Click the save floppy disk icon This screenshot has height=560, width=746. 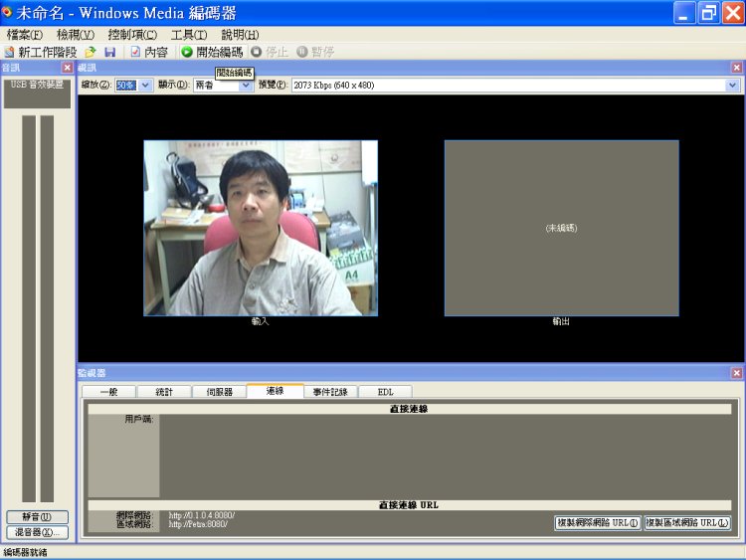(x=109, y=52)
